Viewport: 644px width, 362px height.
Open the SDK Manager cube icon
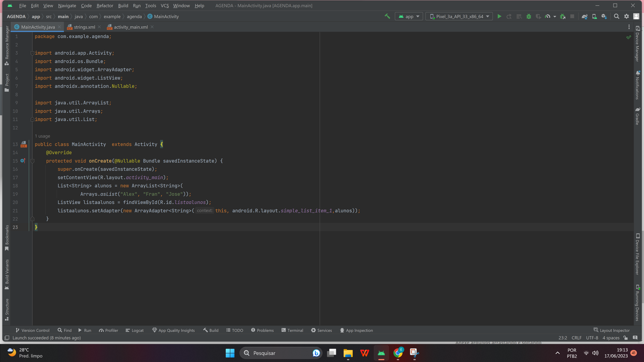(x=604, y=16)
